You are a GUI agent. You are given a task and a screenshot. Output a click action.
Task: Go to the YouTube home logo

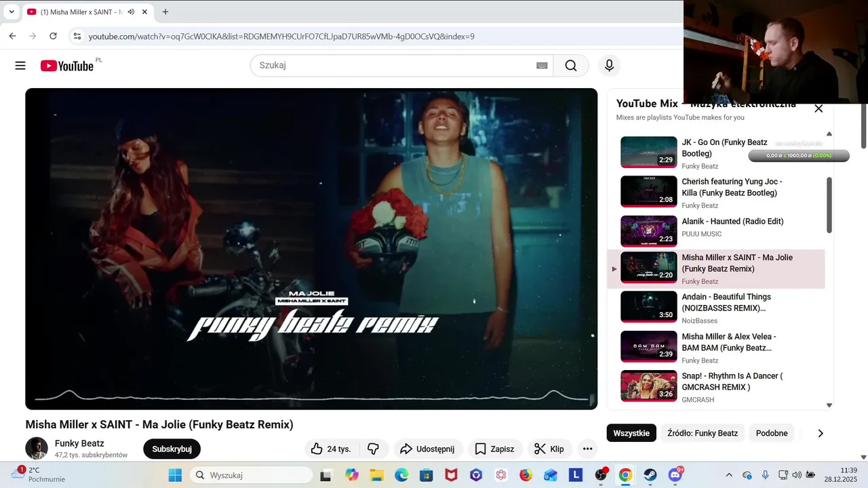[66, 66]
